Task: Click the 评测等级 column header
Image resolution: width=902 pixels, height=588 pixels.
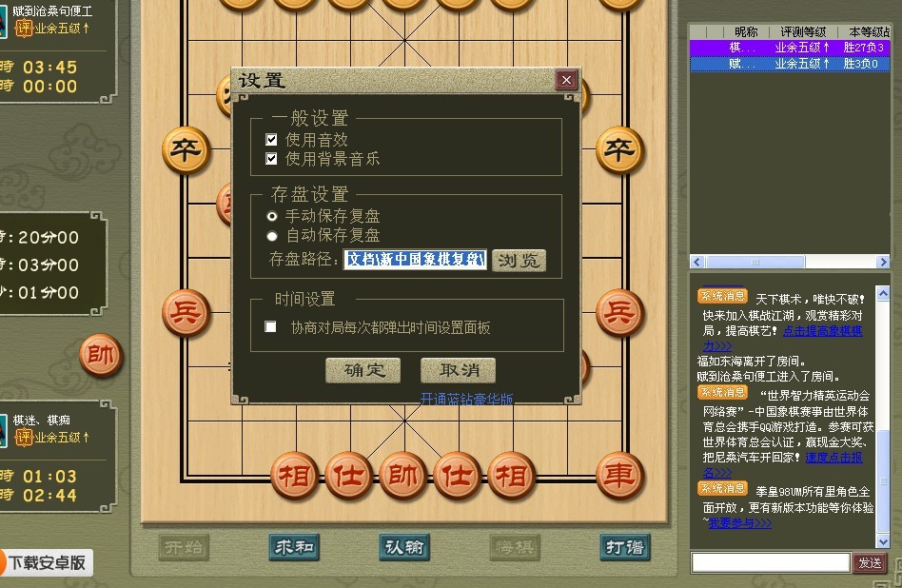Action: (x=803, y=32)
